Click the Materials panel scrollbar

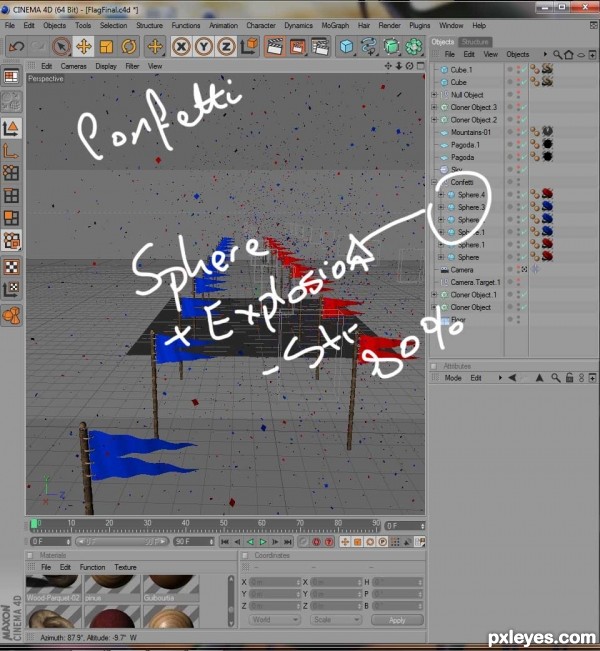(231, 601)
